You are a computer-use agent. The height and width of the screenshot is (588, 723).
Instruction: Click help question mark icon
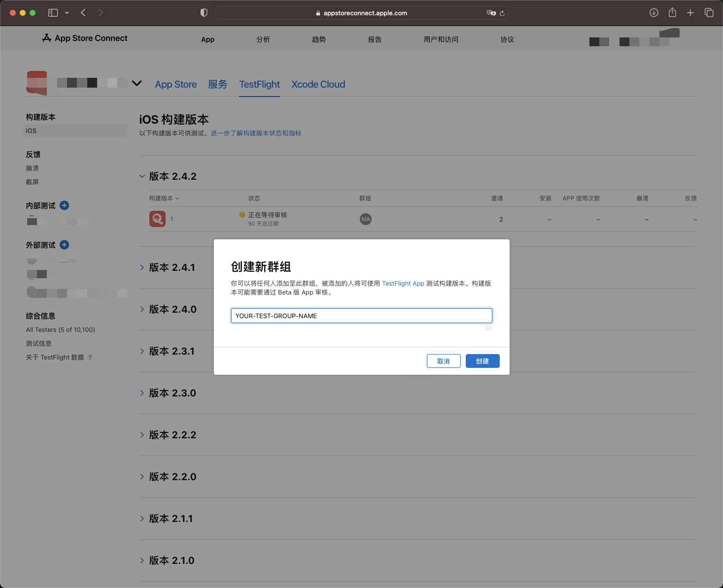(x=90, y=358)
